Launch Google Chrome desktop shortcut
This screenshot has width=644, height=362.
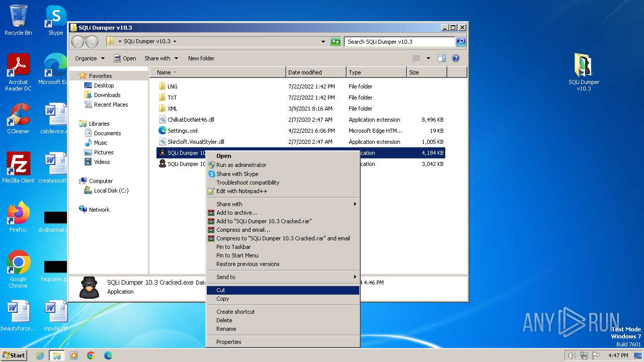(18, 269)
